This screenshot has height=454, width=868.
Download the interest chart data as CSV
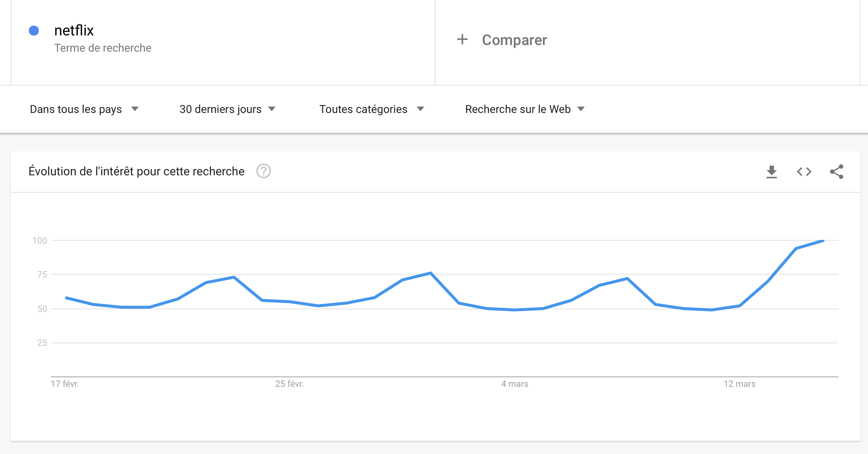click(771, 172)
